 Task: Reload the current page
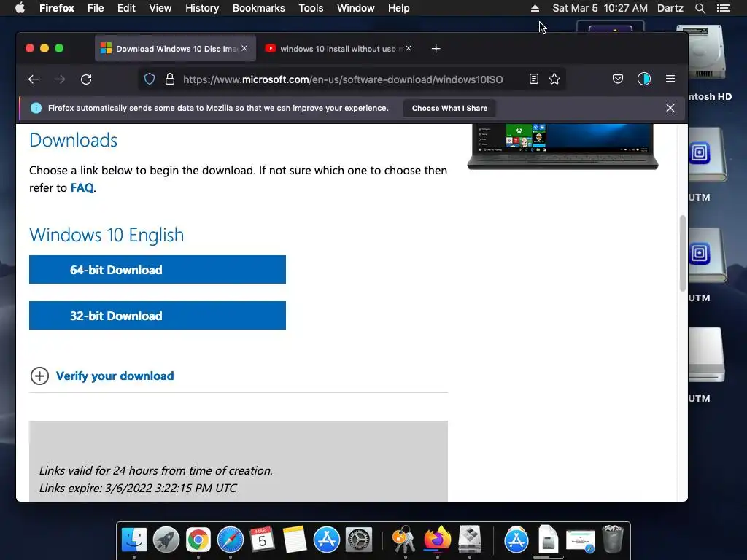pyautogui.click(x=86, y=79)
